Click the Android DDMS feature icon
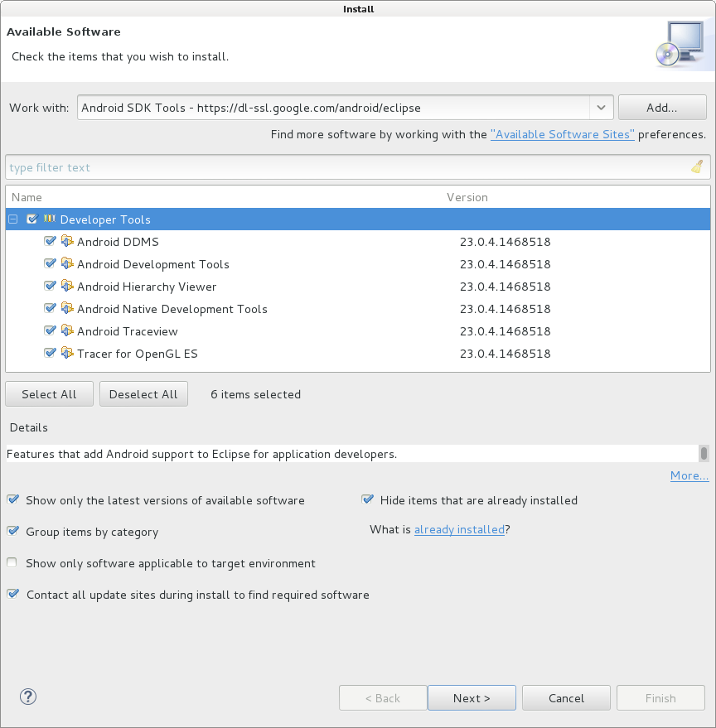 coord(67,241)
